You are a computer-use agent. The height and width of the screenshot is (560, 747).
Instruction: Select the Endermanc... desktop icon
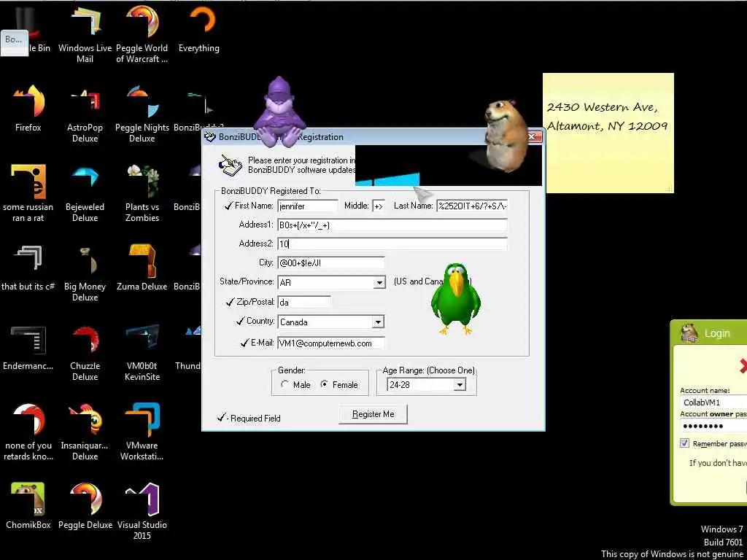point(28,348)
